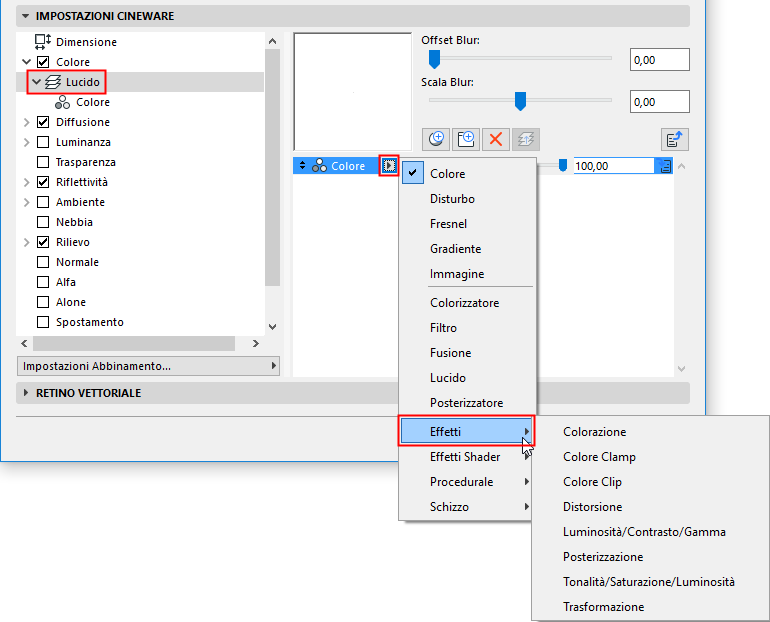
Task: Click the Colore layer opacity slider handle
Action: point(563,166)
